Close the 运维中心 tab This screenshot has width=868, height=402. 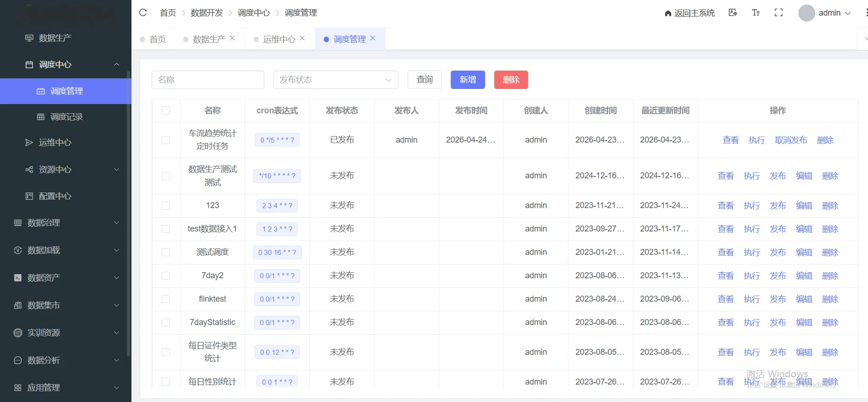pyautogui.click(x=302, y=38)
